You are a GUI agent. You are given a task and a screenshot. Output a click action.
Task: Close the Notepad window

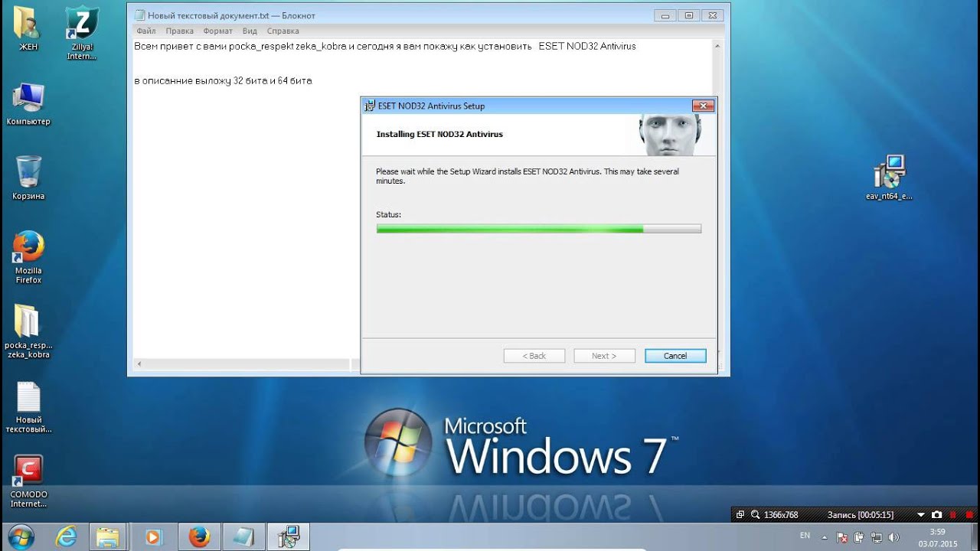pyautogui.click(x=713, y=15)
